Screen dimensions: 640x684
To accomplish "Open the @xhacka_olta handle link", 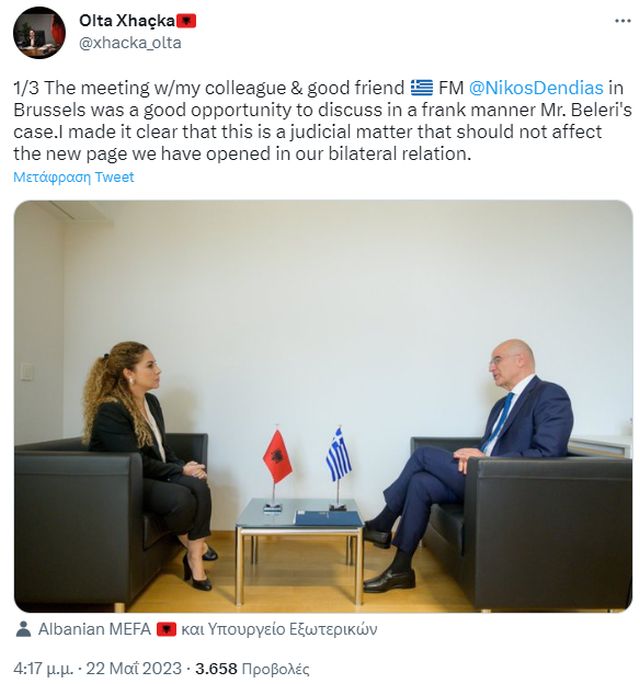I will tap(130, 43).
